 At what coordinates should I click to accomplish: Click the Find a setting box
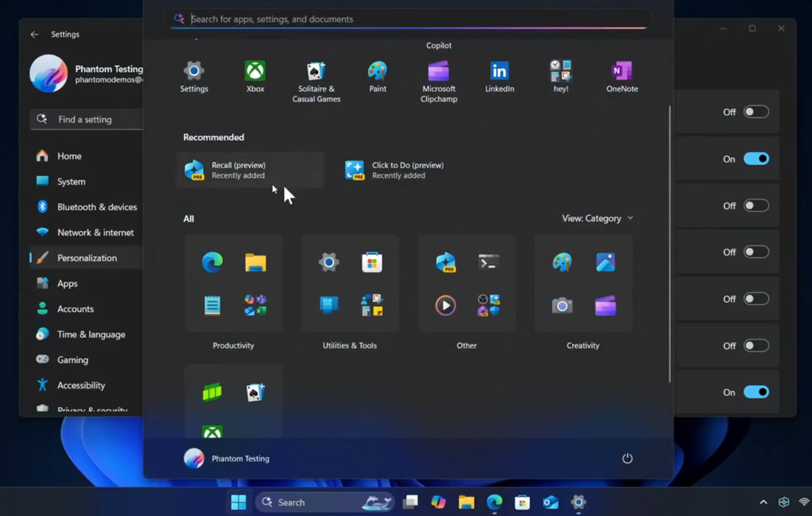point(86,119)
